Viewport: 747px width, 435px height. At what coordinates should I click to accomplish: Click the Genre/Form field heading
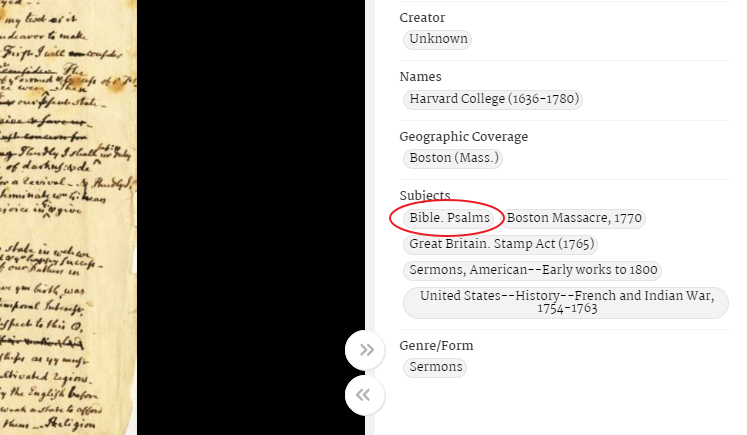436,346
